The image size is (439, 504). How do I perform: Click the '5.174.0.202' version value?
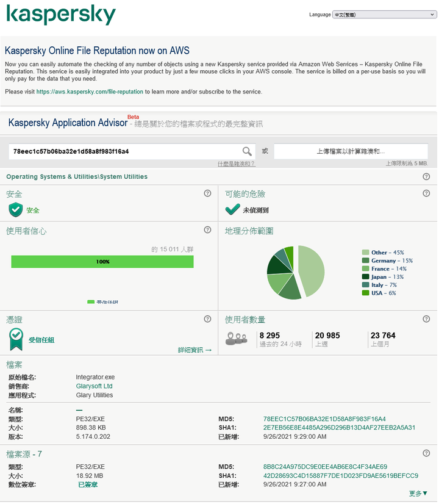[93, 436]
